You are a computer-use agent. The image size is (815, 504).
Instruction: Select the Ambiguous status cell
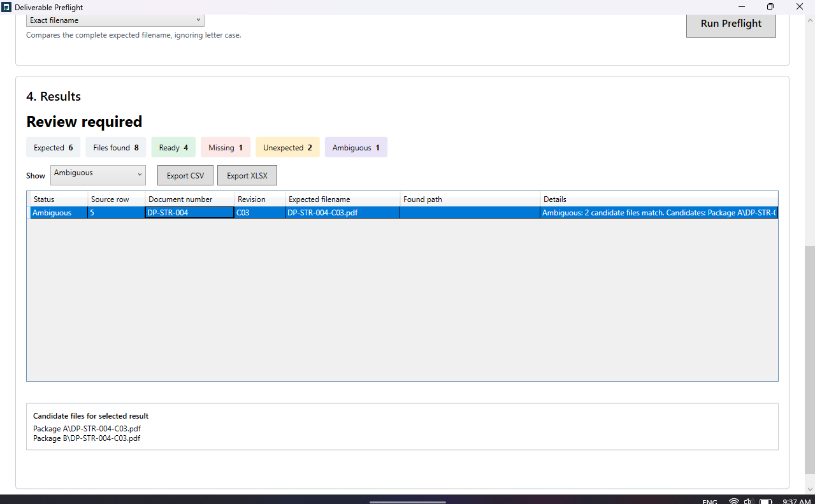click(x=59, y=213)
